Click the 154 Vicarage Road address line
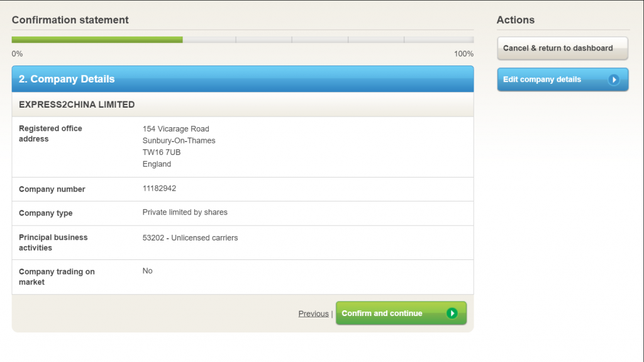The image size is (644, 362). coord(175,128)
